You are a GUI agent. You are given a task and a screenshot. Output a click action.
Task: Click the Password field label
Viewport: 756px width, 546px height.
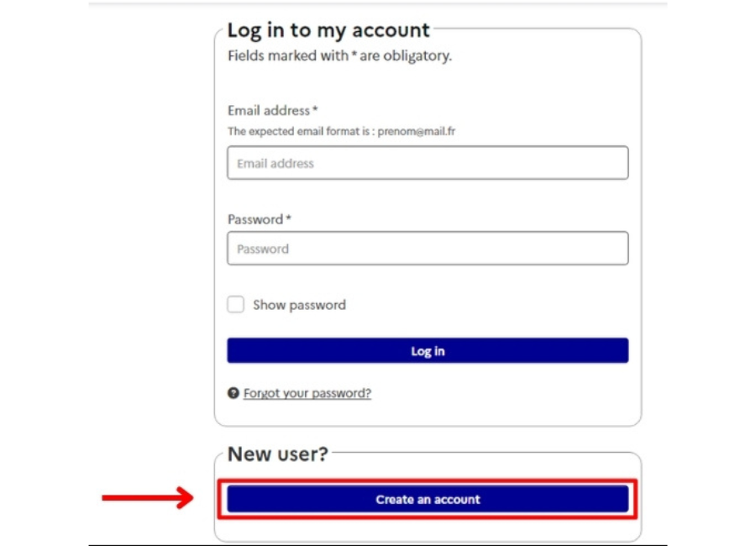[x=255, y=219]
